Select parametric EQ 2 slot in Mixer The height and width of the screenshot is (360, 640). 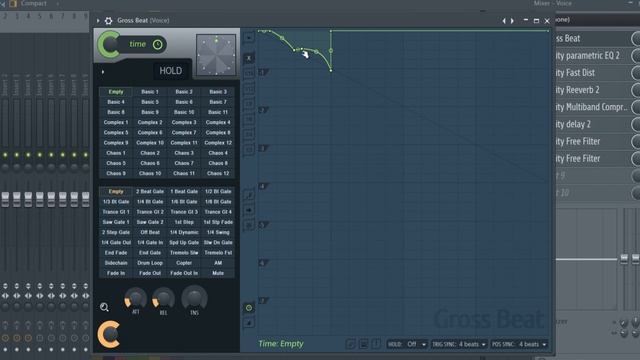tap(592, 56)
